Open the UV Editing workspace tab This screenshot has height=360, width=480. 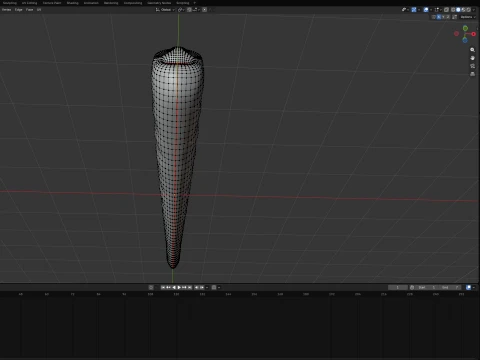click(x=29, y=3)
